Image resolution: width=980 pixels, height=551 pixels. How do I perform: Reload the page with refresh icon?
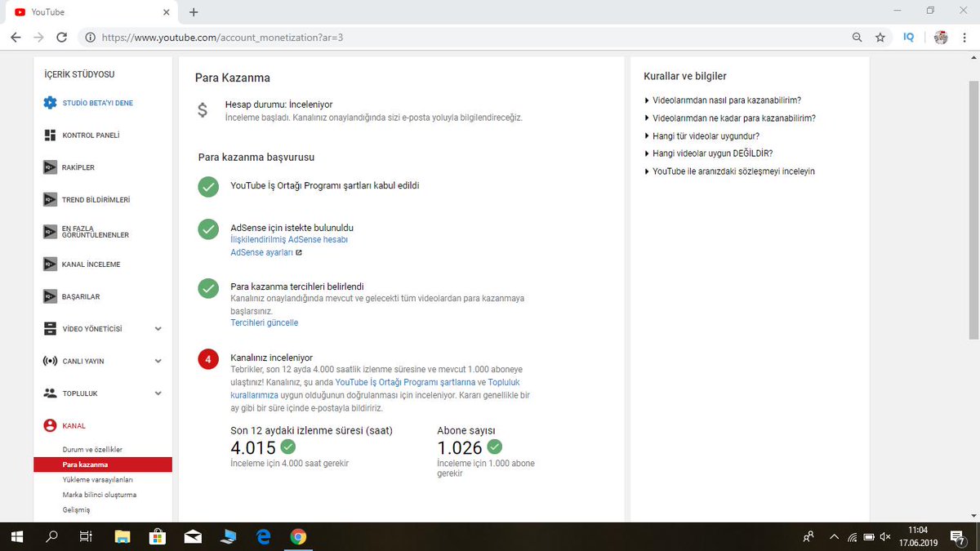(61, 38)
